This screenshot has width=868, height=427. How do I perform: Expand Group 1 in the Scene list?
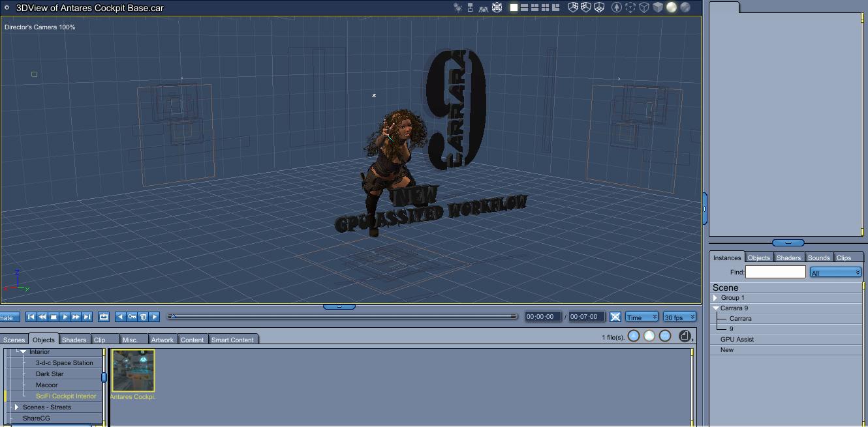(x=715, y=298)
